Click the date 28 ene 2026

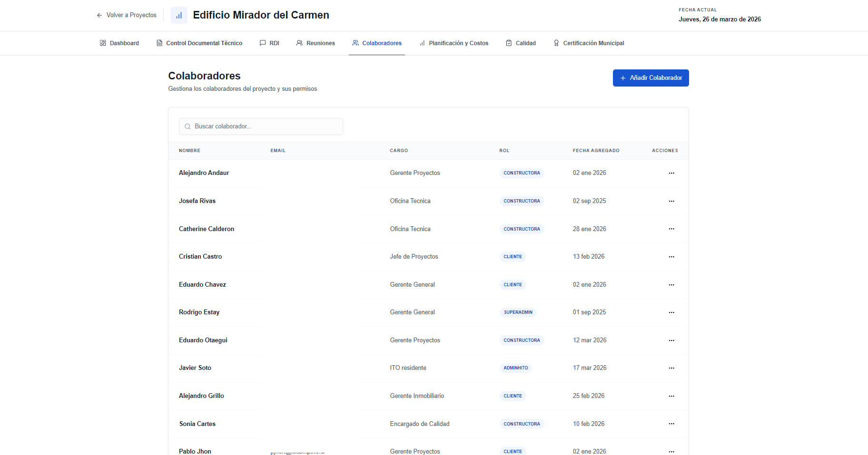tap(590, 229)
